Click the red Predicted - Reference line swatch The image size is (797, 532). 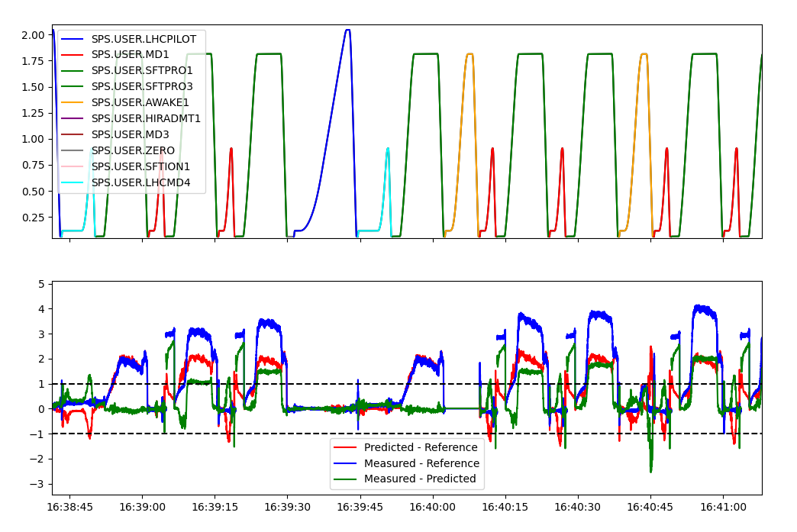click(x=347, y=447)
